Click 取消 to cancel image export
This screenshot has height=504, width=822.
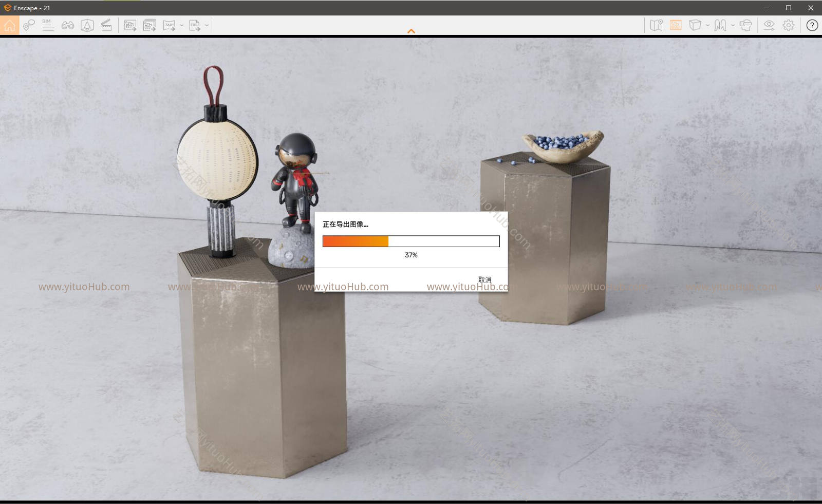coord(484,280)
